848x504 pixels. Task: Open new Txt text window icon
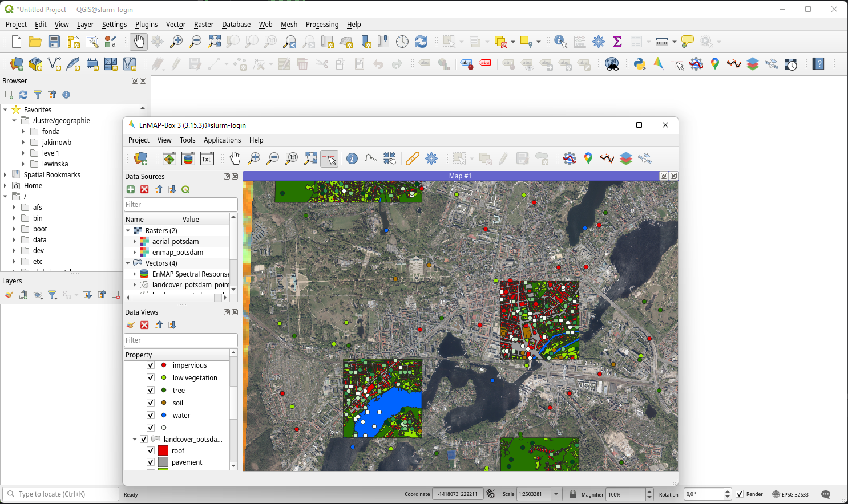point(207,158)
